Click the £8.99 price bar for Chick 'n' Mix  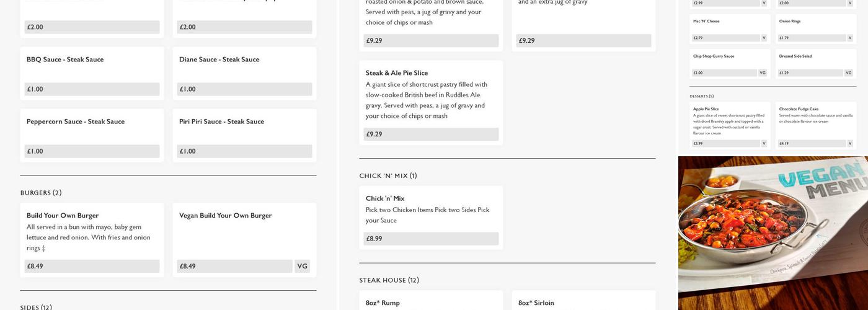point(431,239)
